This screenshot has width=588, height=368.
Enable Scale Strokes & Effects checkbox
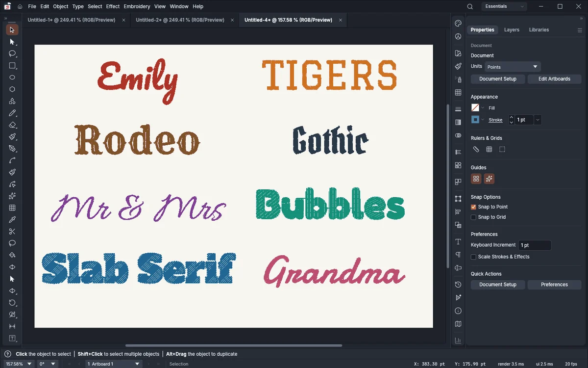473,257
